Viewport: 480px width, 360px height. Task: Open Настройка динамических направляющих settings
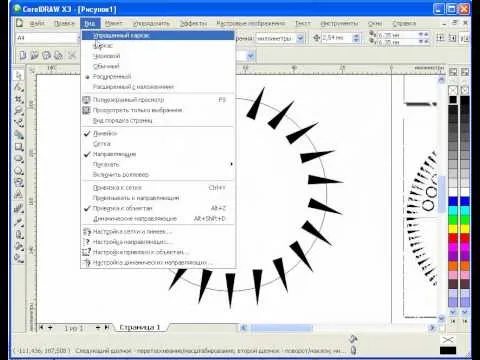pyautogui.click(x=158, y=263)
